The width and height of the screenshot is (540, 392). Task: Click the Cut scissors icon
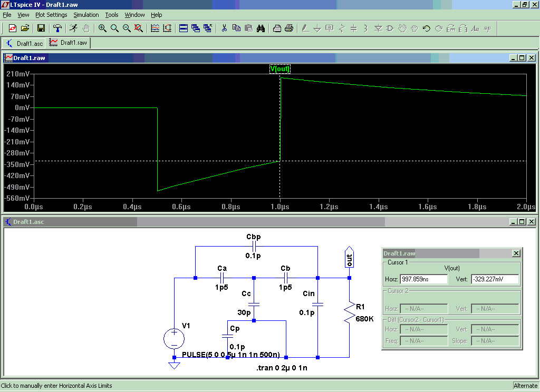[x=224, y=28]
